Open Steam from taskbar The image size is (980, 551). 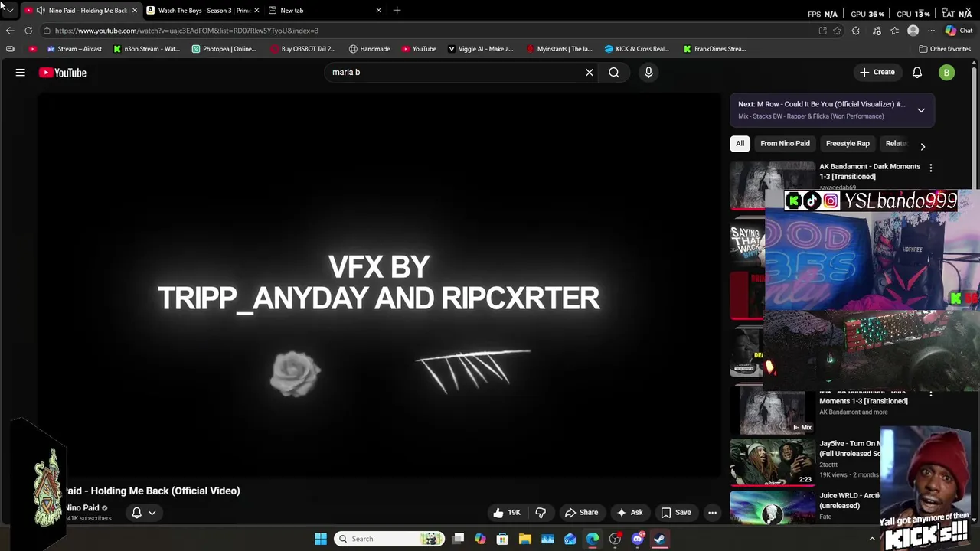(660, 539)
